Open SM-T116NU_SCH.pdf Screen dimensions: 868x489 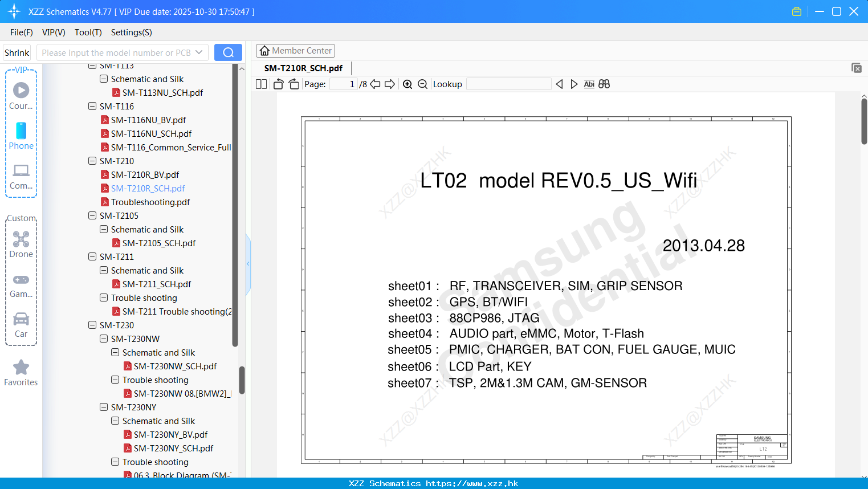click(151, 133)
